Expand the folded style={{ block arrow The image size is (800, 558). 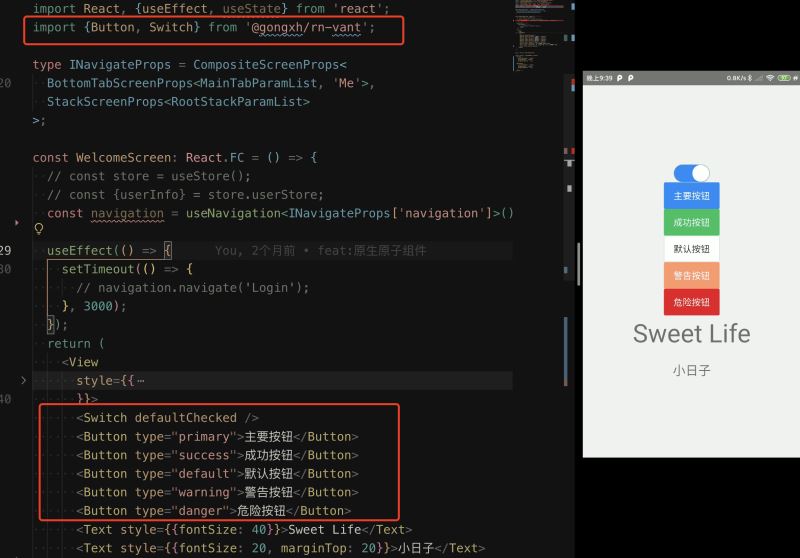click(23, 380)
